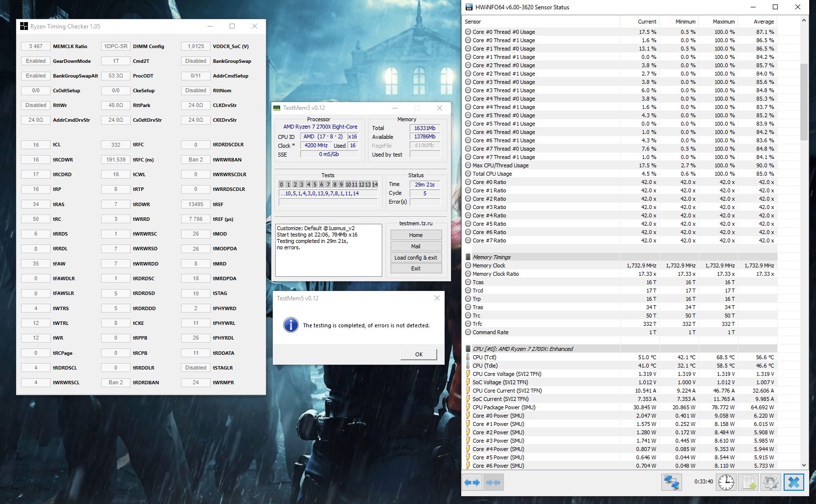Viewport: 816px width, 504px height.
Task: Click the VDDCR_SoC voltage field
Action: (x=196, y=46)
